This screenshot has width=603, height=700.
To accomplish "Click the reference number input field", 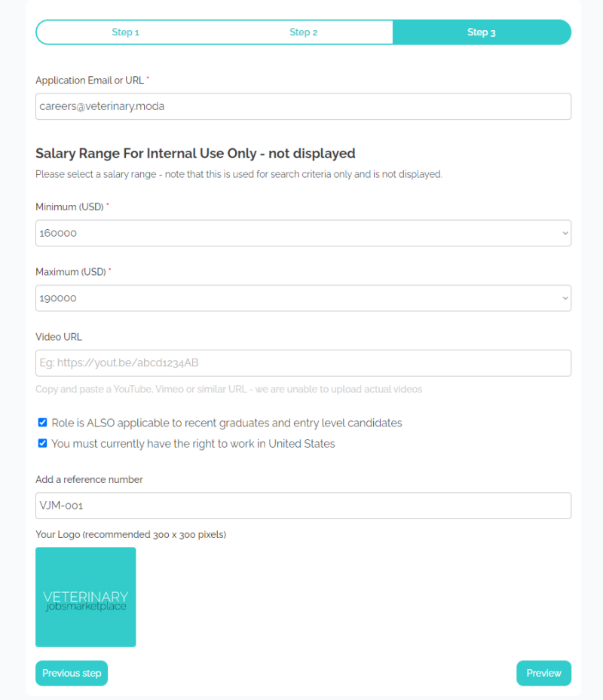I will coord(303,506).
